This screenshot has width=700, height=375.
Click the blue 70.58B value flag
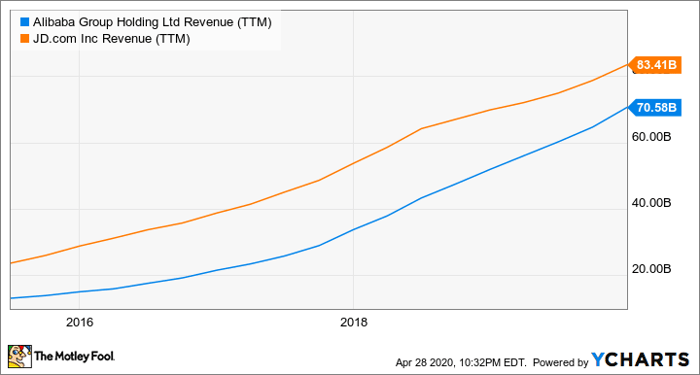click(x=654, y=108)
